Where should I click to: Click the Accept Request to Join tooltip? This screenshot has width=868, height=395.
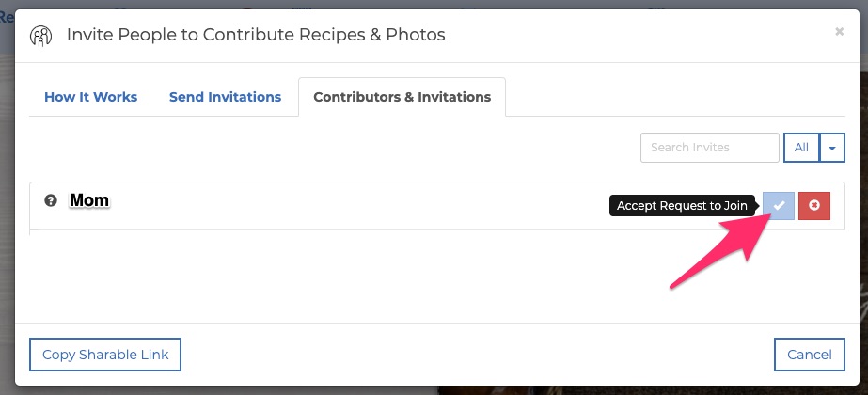click(x=682, y=206)
